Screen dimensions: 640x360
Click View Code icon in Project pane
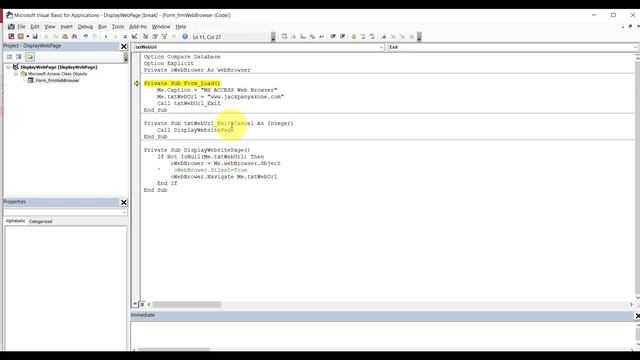click(9, 57)
